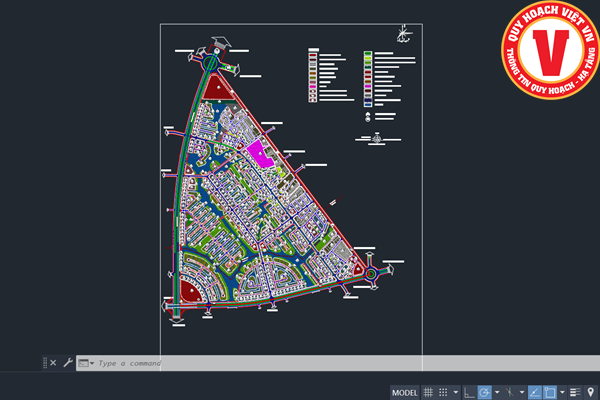Click the location pin status icon
The height and width of the screenshot is (400, 600).
591,392
